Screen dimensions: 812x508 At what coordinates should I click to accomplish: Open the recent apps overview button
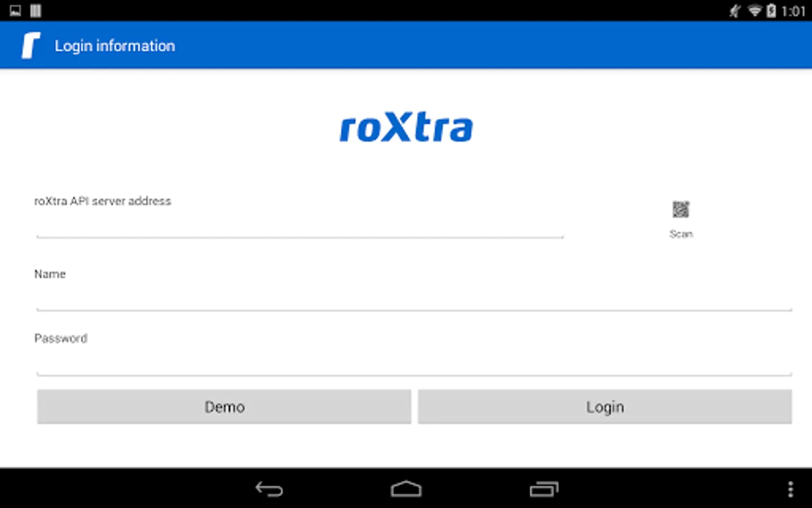coord(544,489)
